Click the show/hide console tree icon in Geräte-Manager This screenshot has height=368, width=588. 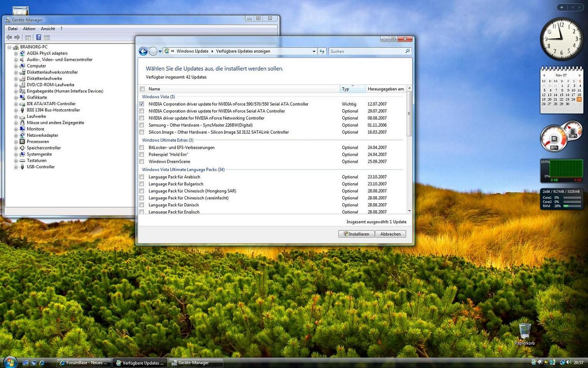tap(28, 38)
